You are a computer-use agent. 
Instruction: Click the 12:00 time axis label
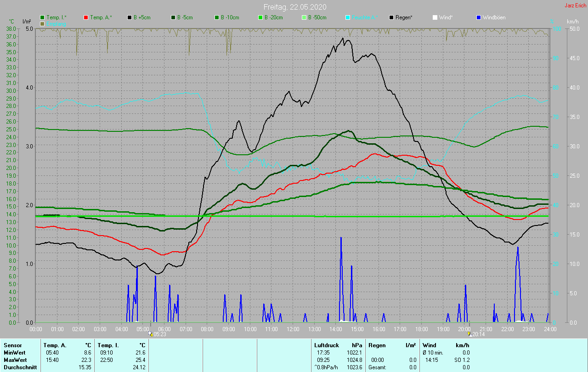293,329
